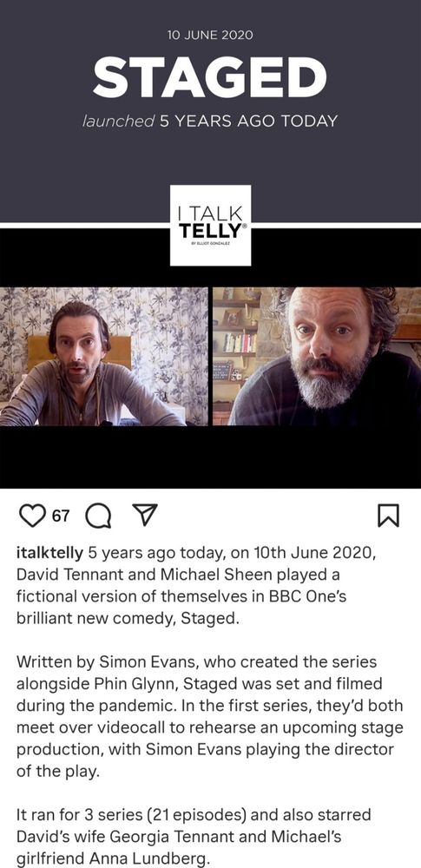The width and height of the screenshot is (421, 868).
Task: Select the right video call frame with bookshelf
Action: [317, 357]
